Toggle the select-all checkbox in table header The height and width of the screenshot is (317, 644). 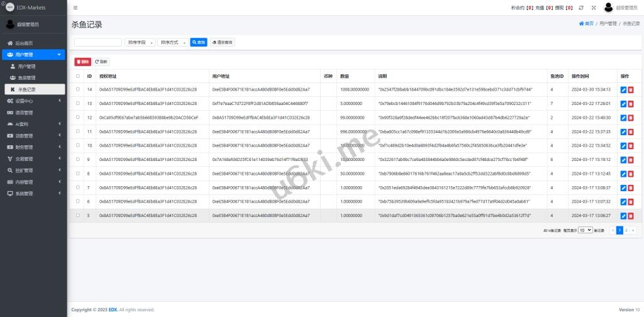click(78, 76)
